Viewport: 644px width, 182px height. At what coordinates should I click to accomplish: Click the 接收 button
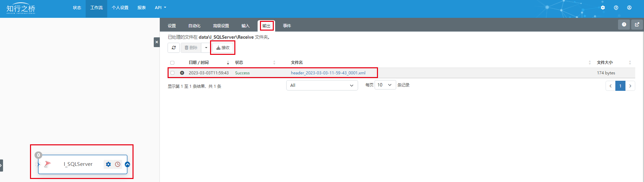pyautogui.click(x=223, y=48)
